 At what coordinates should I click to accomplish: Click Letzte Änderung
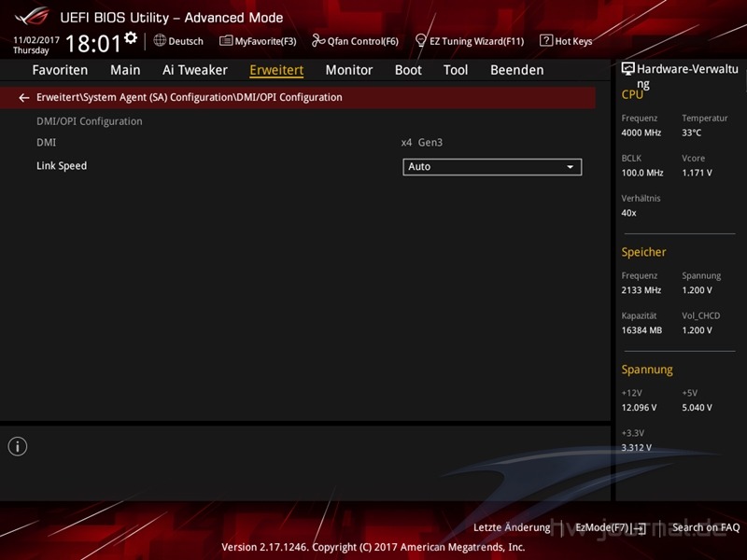(x=512, y=527)
